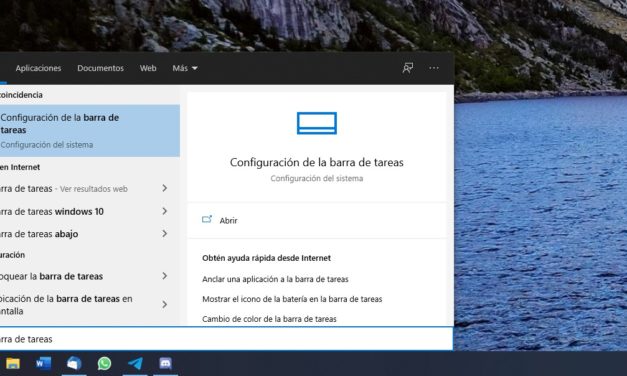The image size is (627, 376).
Task: Open WhatsApp from the taskbar
Action: [104, 364]
